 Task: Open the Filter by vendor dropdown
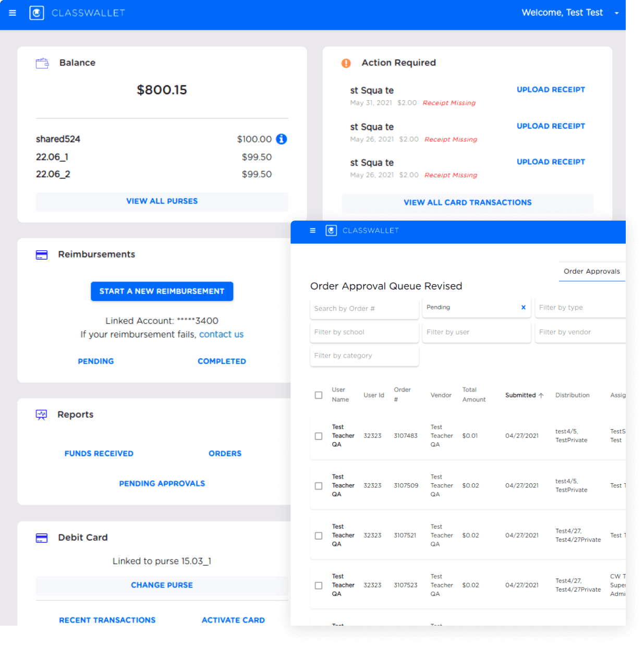[580, 332]
